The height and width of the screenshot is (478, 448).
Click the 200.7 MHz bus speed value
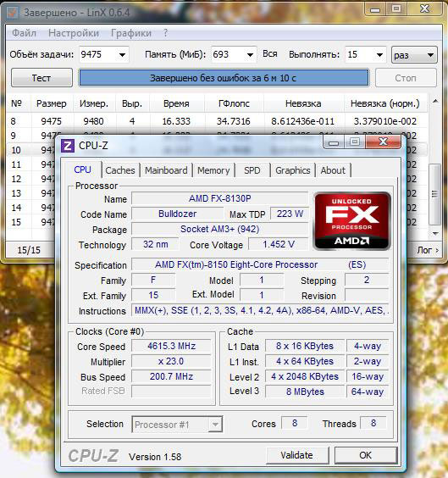coord(171,376)
